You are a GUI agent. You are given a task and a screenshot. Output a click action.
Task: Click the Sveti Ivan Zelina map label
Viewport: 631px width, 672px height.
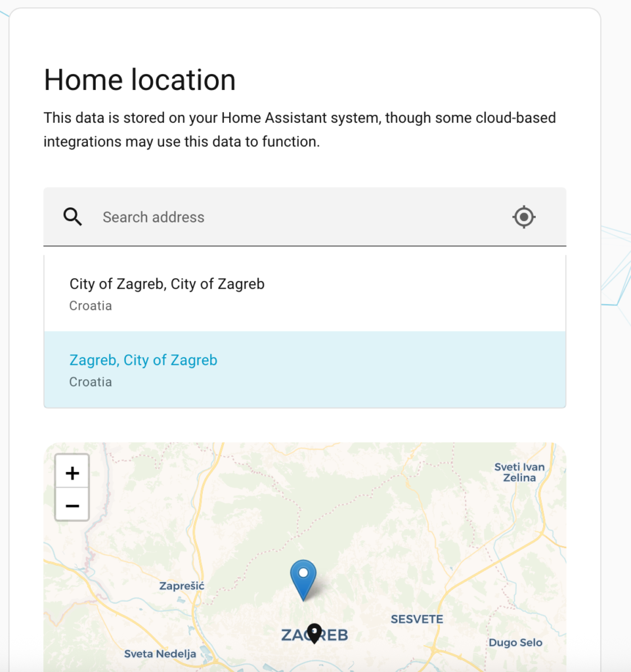[519, 472]
